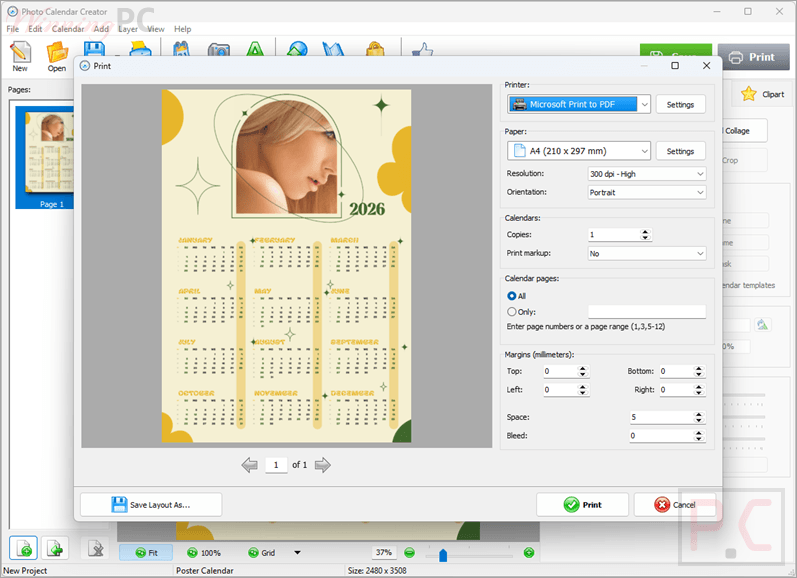The image size is (797, 578).
Task: Open the Paper size A4 dropdown
Action: pos(579,151)
